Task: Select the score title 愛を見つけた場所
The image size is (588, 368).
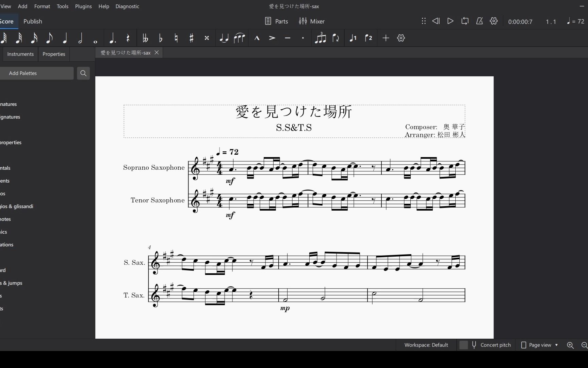Action: pyautogui.click(x=294, y=112)
